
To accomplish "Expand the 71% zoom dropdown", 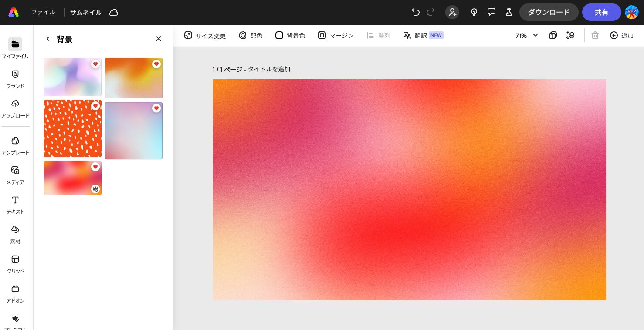I will pos(526,36).
